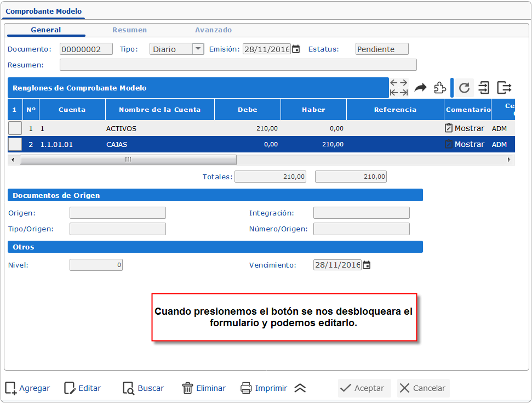Open the Vencimiento date calendar picker
This screenshot has width=532, height=403.
point(366,264)
